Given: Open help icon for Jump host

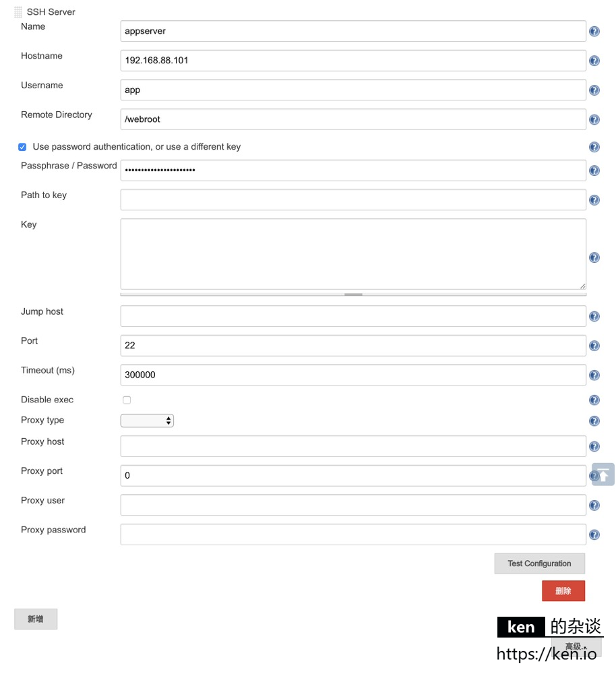Looking at the screenshot, I should [x=594, y=316].
